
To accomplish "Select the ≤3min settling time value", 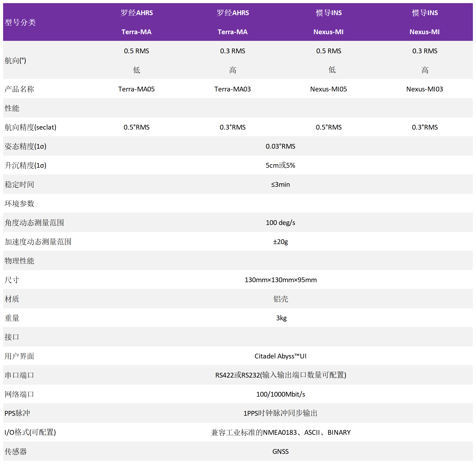I will 280,185.
